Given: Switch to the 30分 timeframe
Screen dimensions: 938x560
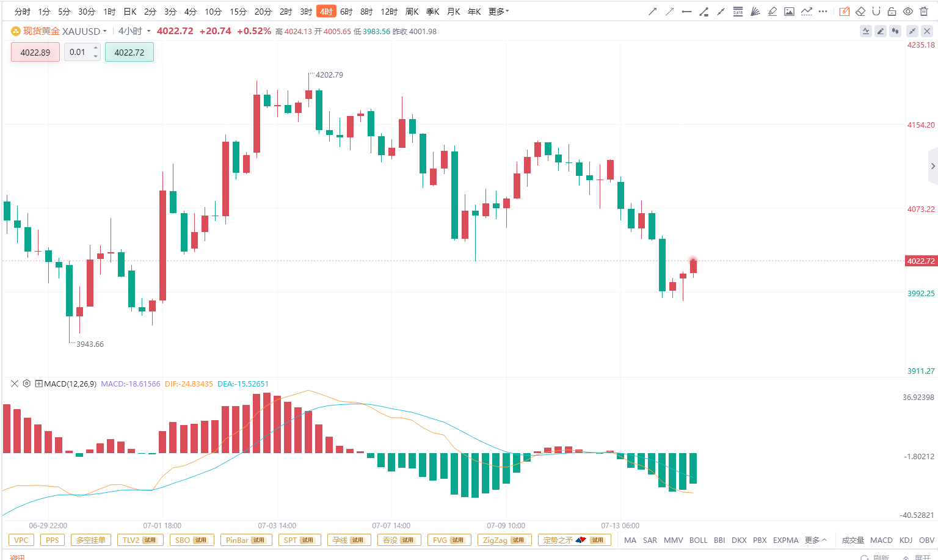Looking at the screenshot, I should pyautogui.click(x=87, y=12).
